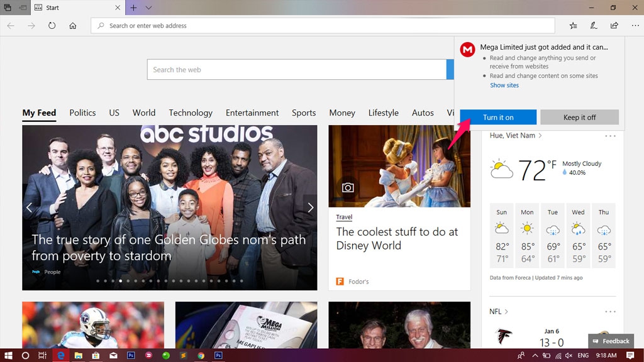Open the Mail app in taskbar
Viewport: 644px width, 362px height.
[x=113, y=356]
